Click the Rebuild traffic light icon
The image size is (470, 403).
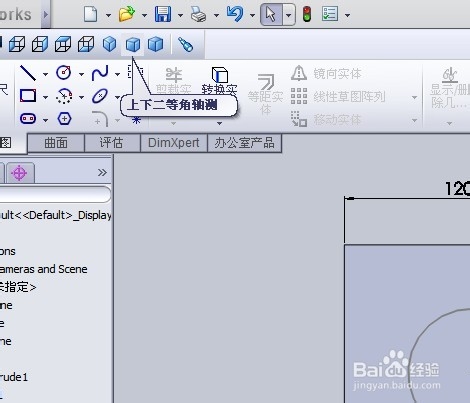click(307, 15)
